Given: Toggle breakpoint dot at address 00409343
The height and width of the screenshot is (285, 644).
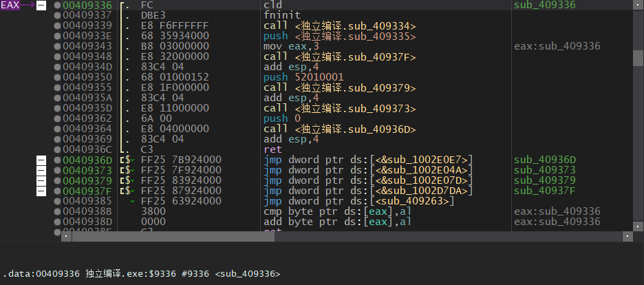Looking at the screenshot, I should pos(58,46).
